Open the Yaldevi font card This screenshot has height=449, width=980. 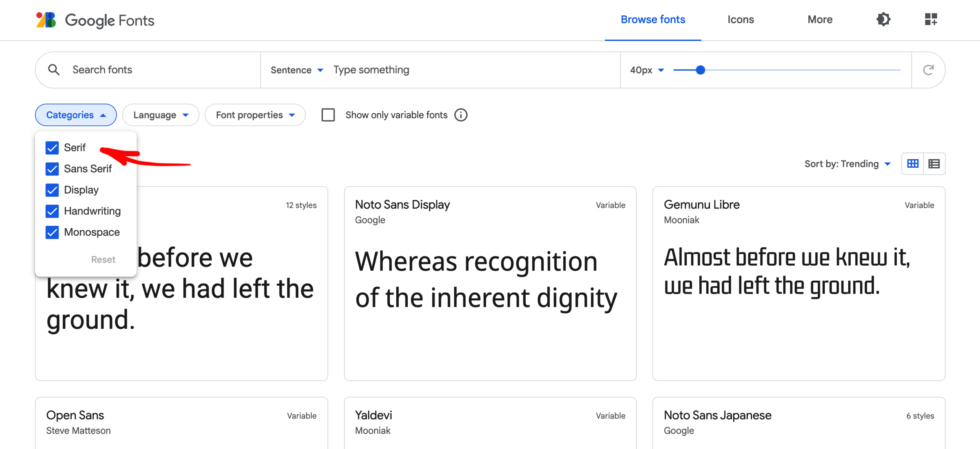point(490,423)
